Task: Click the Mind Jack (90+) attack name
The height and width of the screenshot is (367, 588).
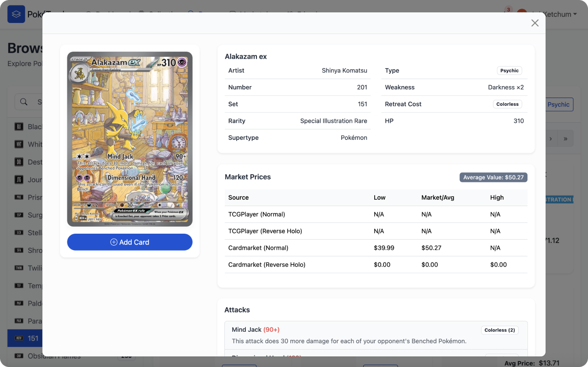Action: click(x=255, y=329)
